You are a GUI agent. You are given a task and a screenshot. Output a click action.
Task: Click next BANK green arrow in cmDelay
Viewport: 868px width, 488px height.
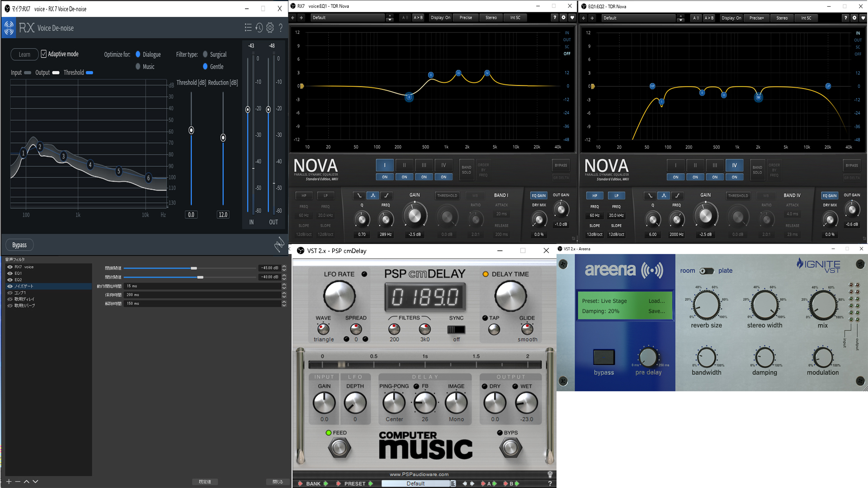(x=325, y=483)
